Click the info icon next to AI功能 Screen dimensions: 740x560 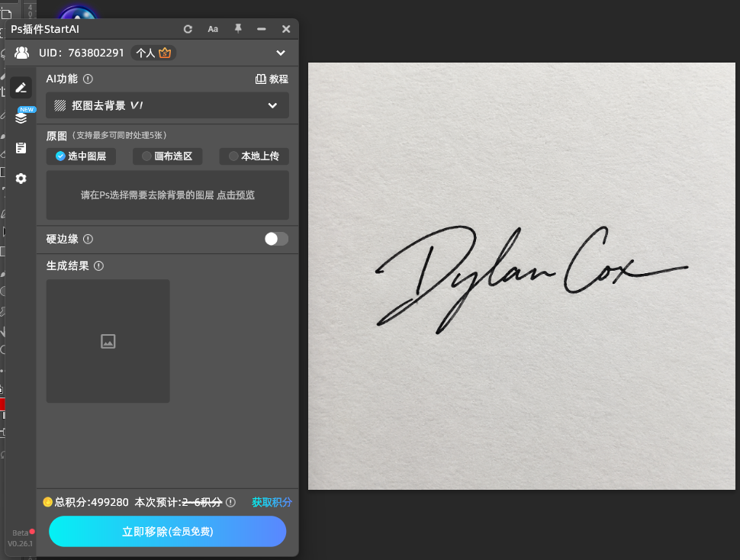click(88, 79)
